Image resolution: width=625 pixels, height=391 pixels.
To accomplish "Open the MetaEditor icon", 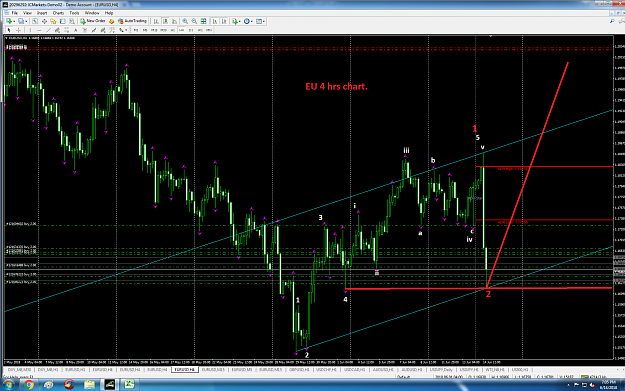I will pos(112,21).
